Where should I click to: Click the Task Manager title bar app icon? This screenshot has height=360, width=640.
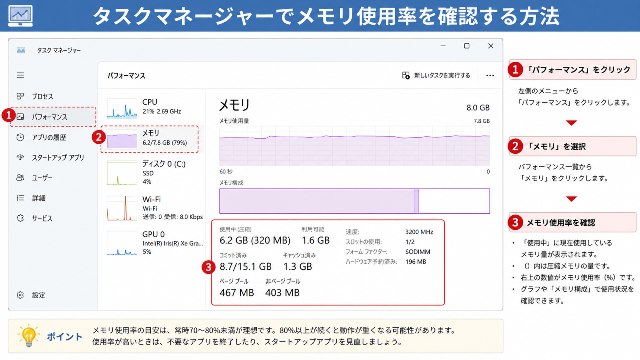click(x=21, y=50)
